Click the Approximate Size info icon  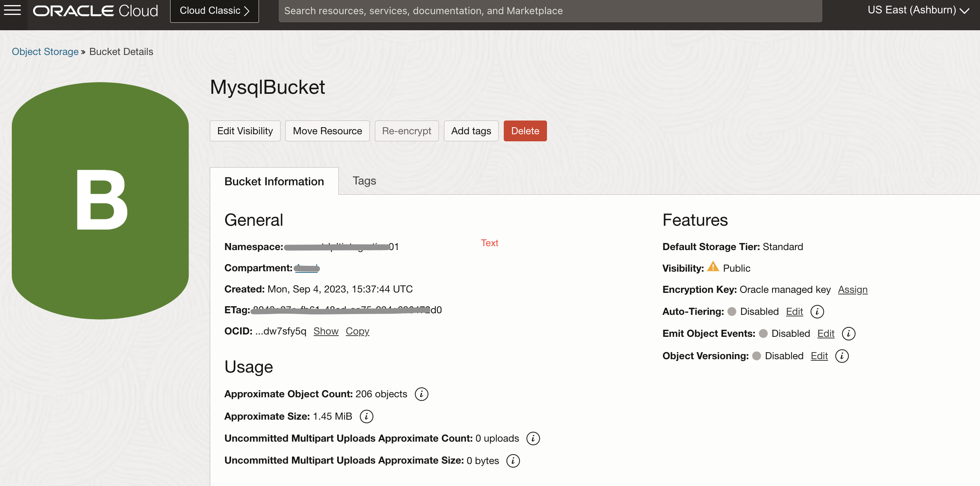[x=366, y=417]
